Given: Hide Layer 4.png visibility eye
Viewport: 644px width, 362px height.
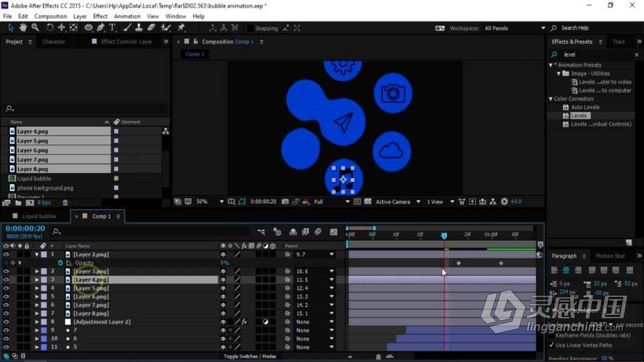Looking at the screenshot, I should coord(6,280).
